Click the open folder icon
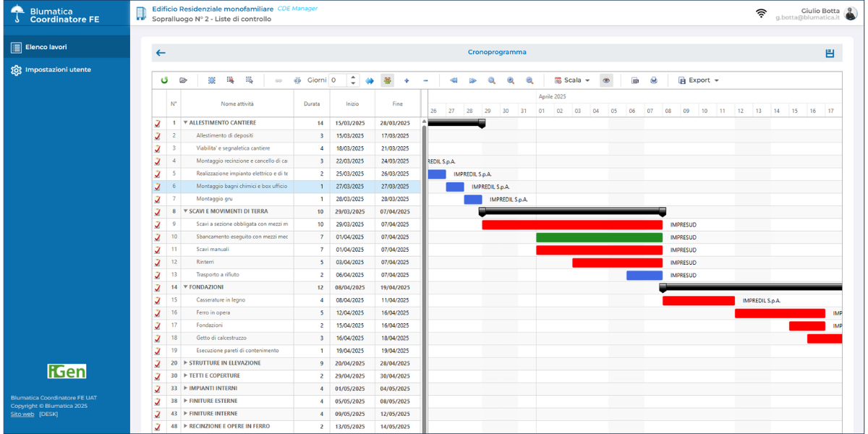Screen dimensions: 868x434 tap(183, 80)
